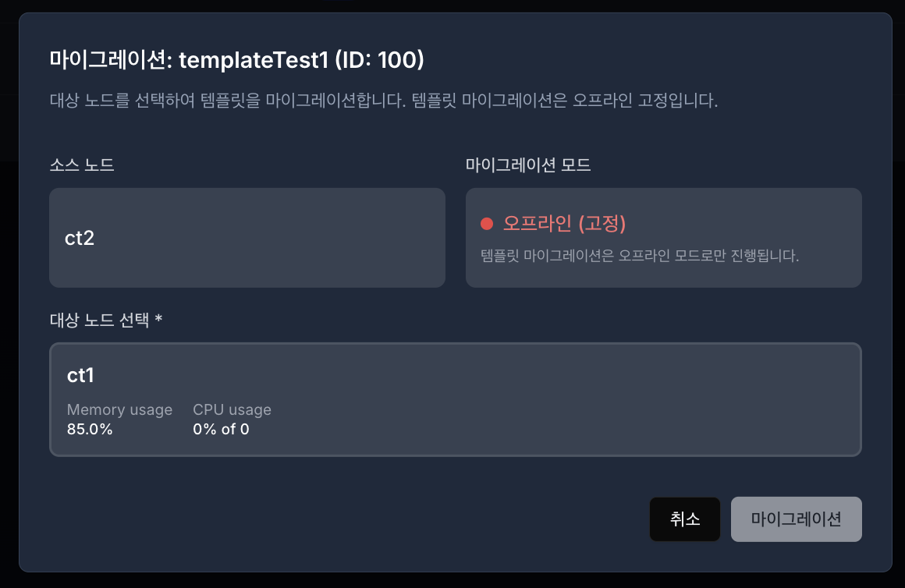
Task: Click the red offline status dot
Action: (486, 223)
